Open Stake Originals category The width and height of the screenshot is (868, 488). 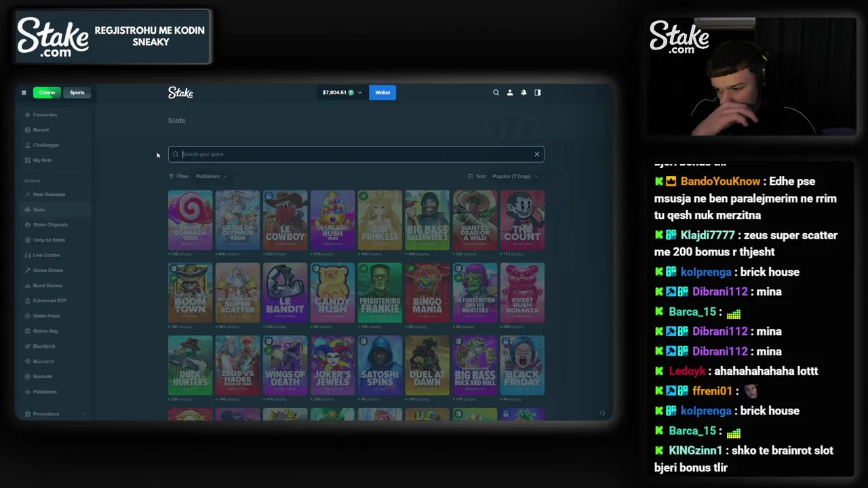tap(46, 224)
